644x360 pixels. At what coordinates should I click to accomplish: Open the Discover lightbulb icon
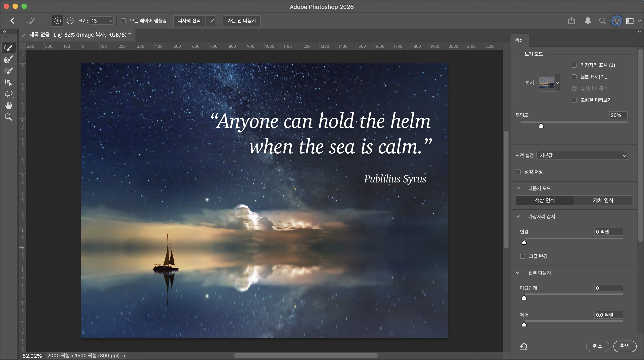(x=616, y=21)
